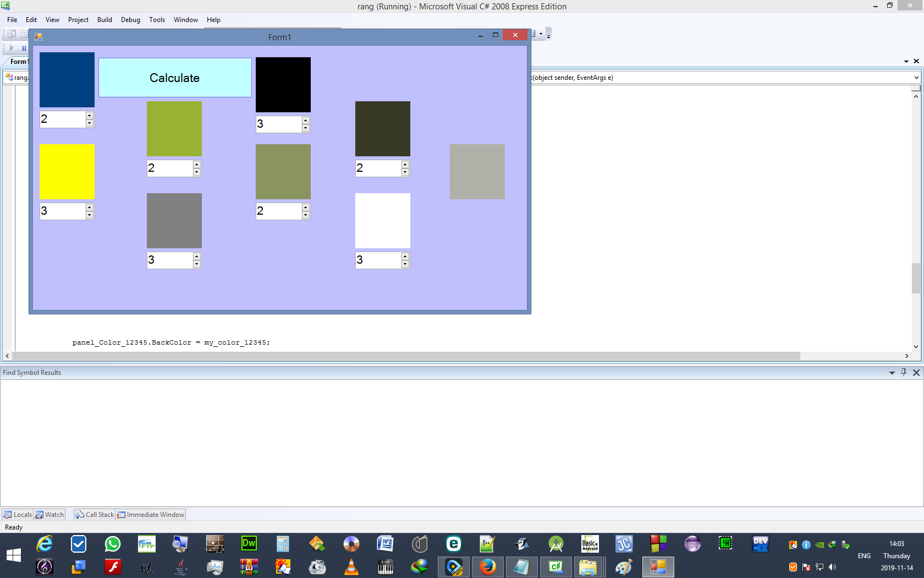924x578 pixels.
Task: Open the Tools menu
Action: pyautogui.click(x=157, y=20)
